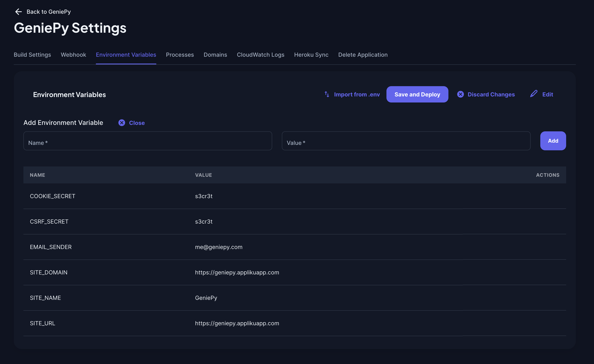This screenshot has width=594, height=364.
Task: Click the Save and Deploy button
Action: point(417,94)
